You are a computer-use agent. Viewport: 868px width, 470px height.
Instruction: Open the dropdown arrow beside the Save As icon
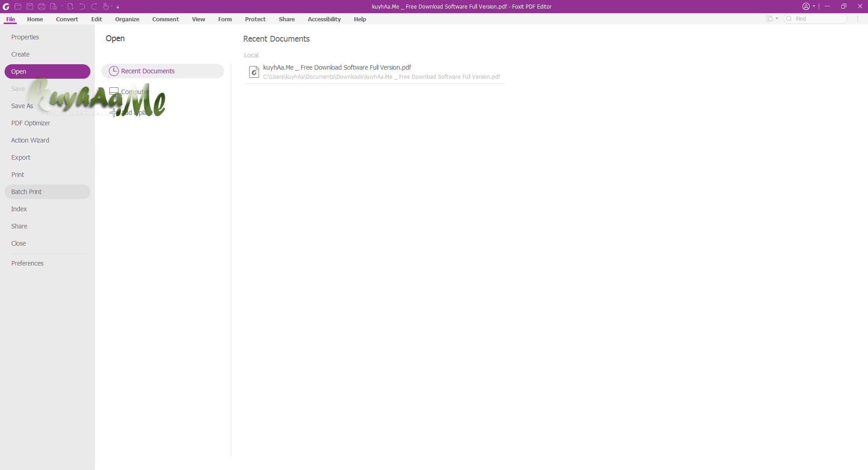click(x=61, y=6)
